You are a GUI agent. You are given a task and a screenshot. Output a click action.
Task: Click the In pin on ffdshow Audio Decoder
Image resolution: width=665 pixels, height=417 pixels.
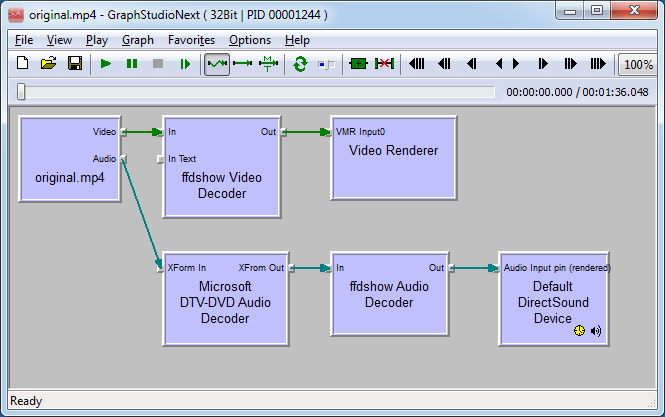point(328,268)
